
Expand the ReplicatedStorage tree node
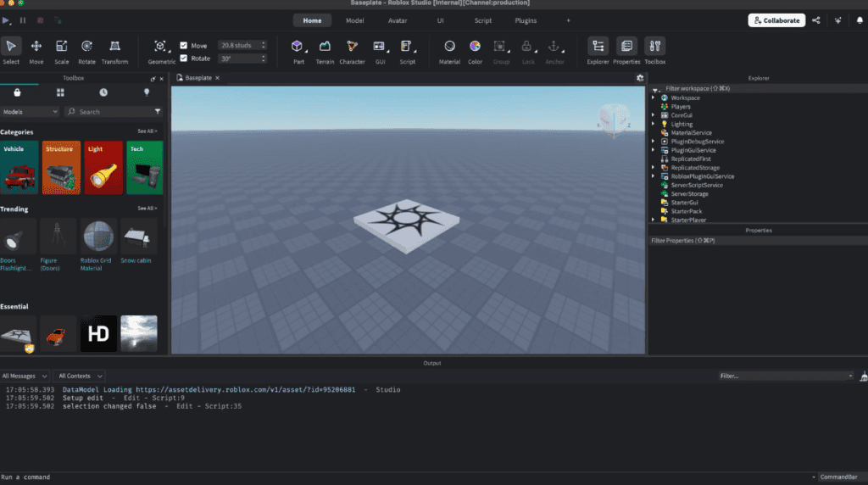coord(654,168)
